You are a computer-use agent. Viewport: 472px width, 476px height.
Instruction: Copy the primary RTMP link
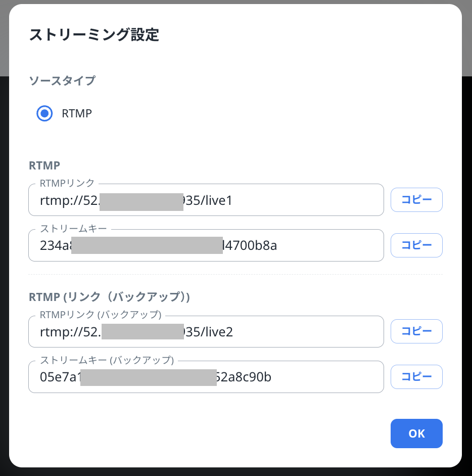point(416,200)
